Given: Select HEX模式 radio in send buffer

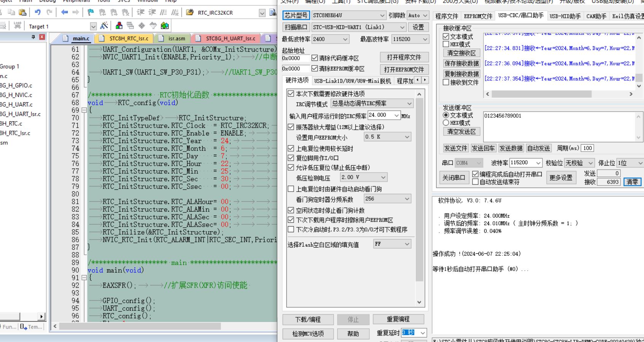Looking at the screenshot, I should tap(446, 123).
